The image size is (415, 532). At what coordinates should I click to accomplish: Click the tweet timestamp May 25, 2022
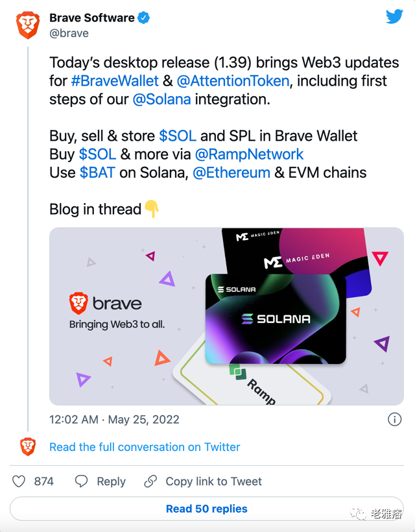pyautogui.click(x=114, y=420)
